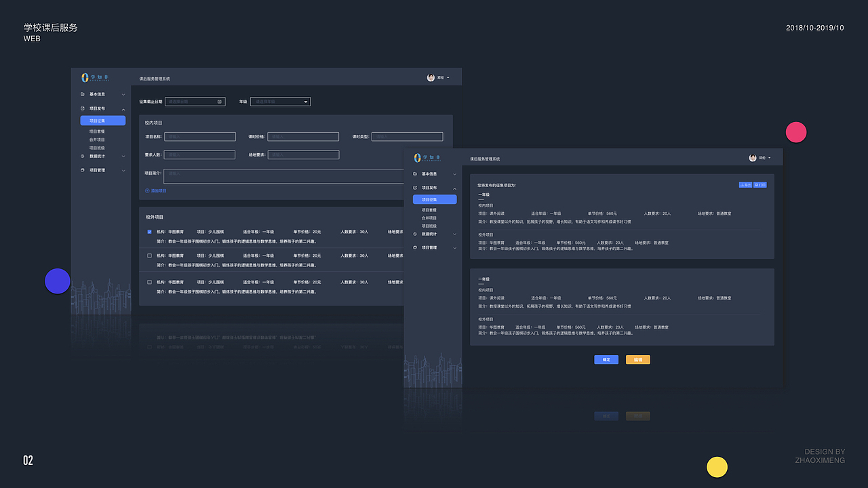The width and height of the screenshot is (868, 488).
Task: Click the 打印 print button in the front window
Action: point(760,184)
